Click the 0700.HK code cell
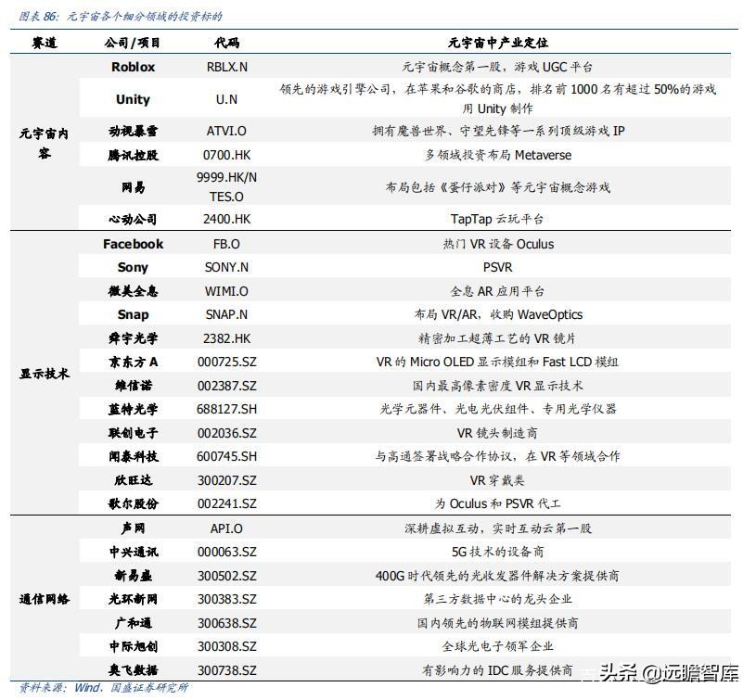This screenshot has width=756, height=700. pyautogui.click(x=226, y=155)
